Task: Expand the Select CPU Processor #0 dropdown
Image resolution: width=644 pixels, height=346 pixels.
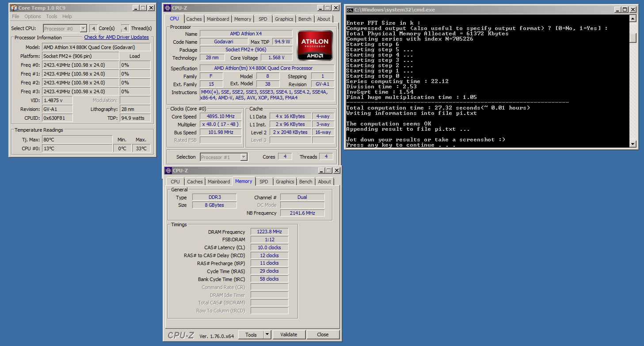Action: tap(83, 28)
